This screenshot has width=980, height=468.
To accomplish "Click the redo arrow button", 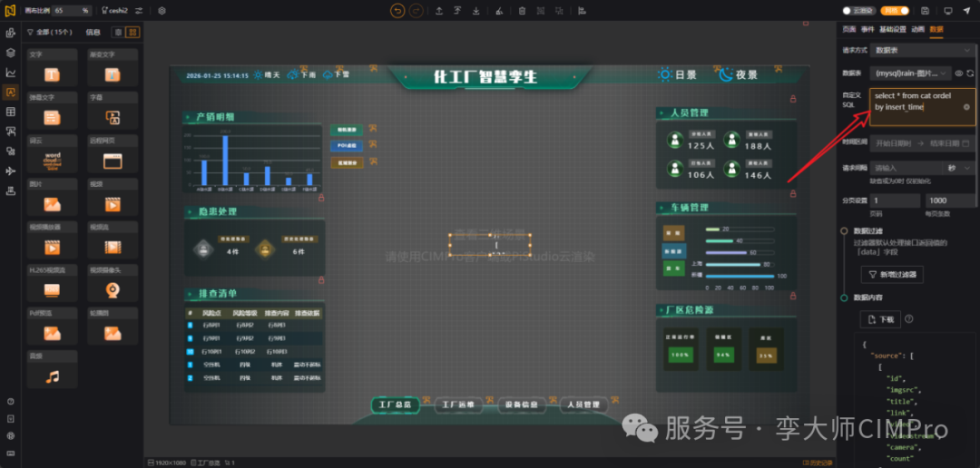I will (416, 11).
